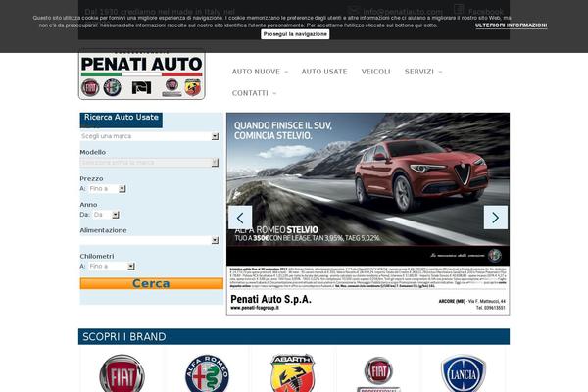Show the previous slide in carousel

(240, 218)
